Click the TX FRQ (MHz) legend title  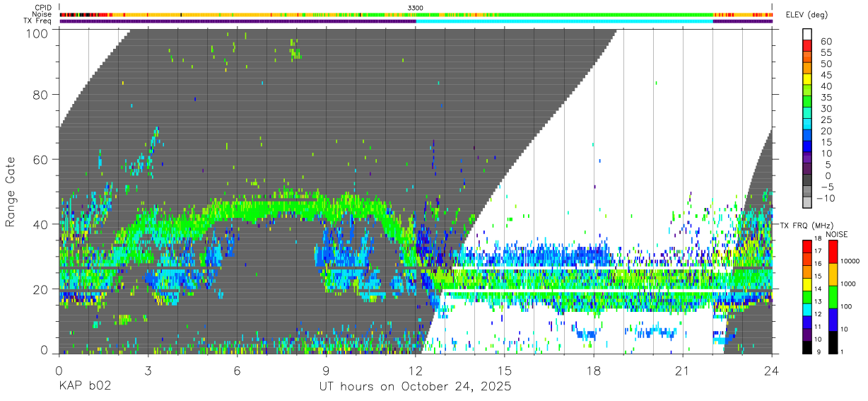click(806, 226)
